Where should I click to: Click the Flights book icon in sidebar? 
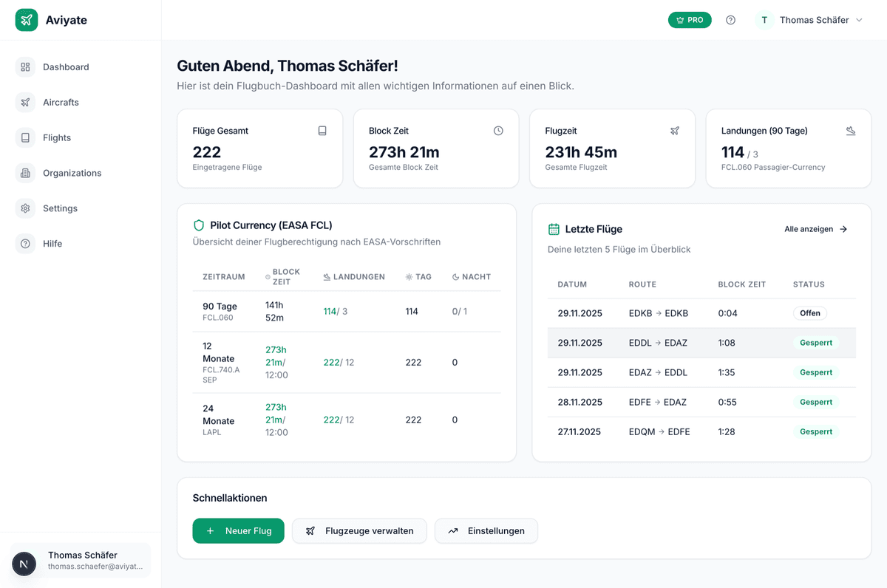(24, 137)
